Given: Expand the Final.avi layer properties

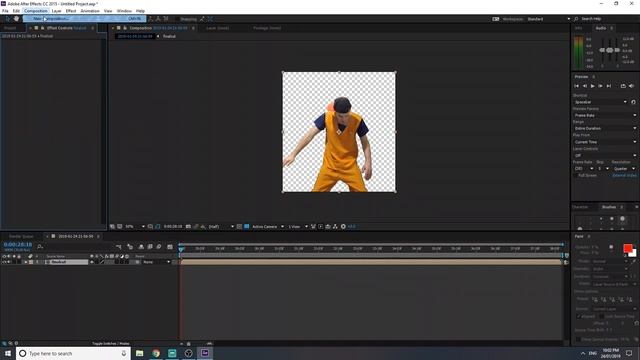Looking at the screenshot, I should point(26,262).
